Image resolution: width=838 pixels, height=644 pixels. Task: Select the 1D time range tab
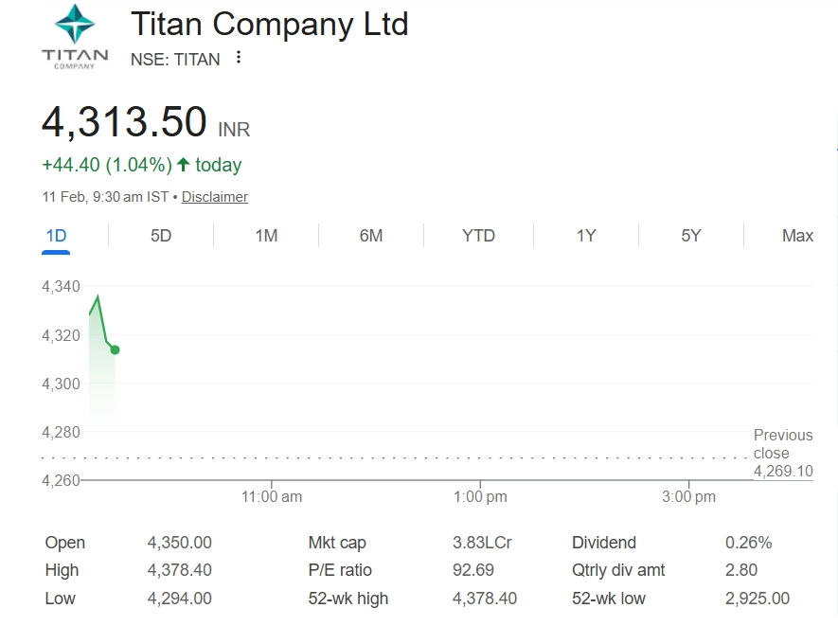[x=56, y=236]
